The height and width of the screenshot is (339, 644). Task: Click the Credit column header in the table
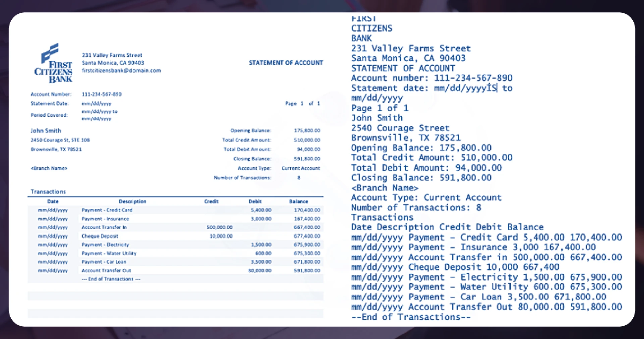click(x=211, y=201)
